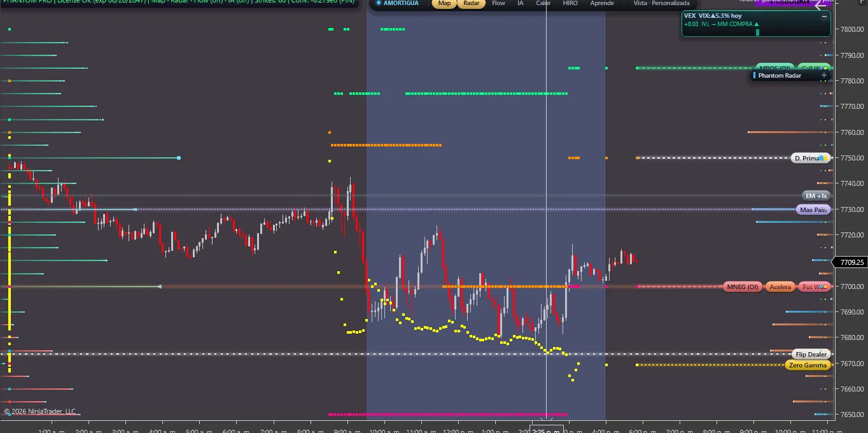Select the Flip Dealer level label
The image size is (868, 433).
pyautogui.click(x=811, y=354)
